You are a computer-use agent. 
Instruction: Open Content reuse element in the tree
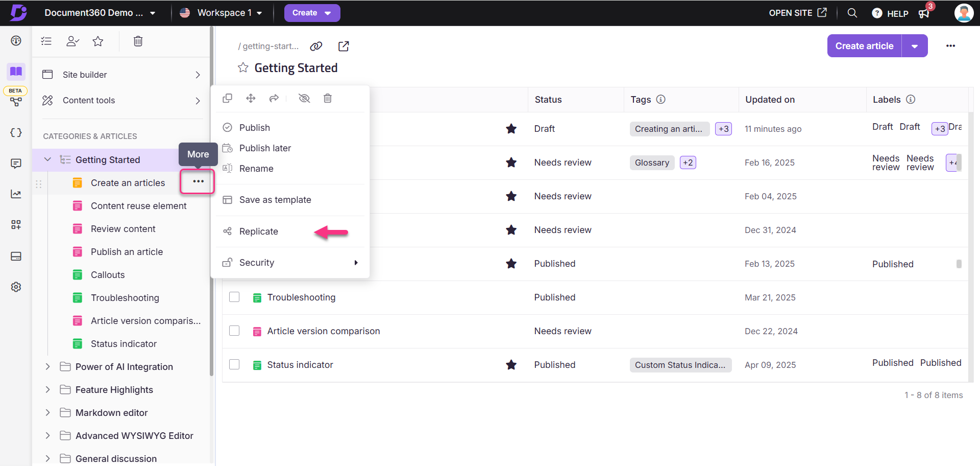[138, 205]
